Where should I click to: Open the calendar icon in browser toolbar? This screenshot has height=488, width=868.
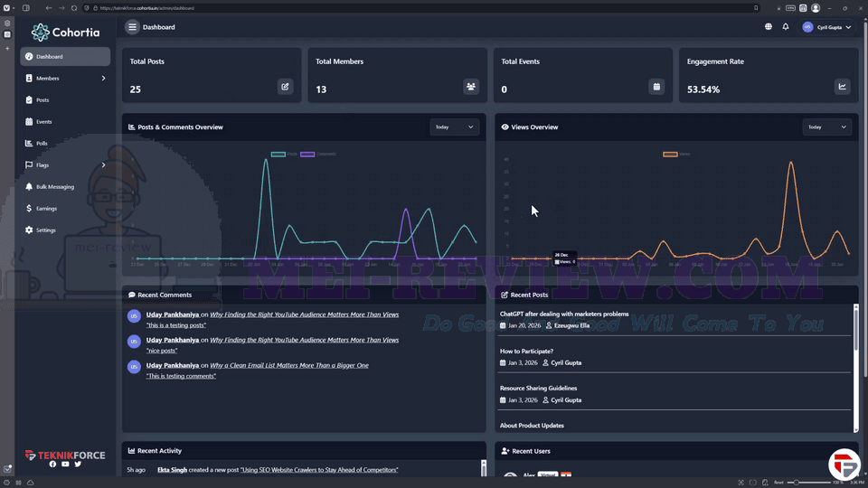point(803,8)
